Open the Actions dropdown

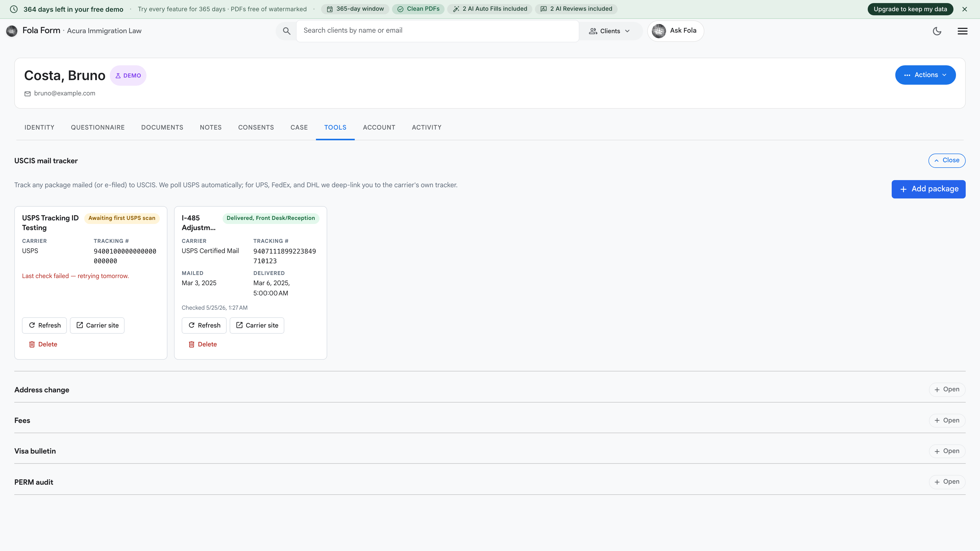[x=925, y=75]
